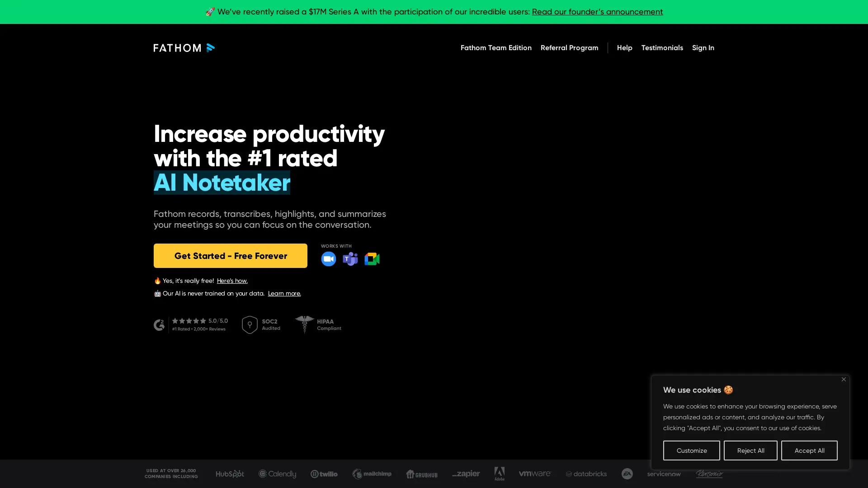Accept all cookies
The width and height of the screenshot is (868, 488).
coord(809,450)
